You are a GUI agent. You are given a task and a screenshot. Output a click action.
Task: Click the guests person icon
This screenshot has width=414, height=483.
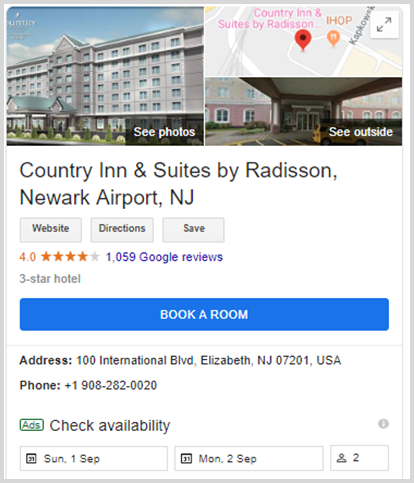341,458
